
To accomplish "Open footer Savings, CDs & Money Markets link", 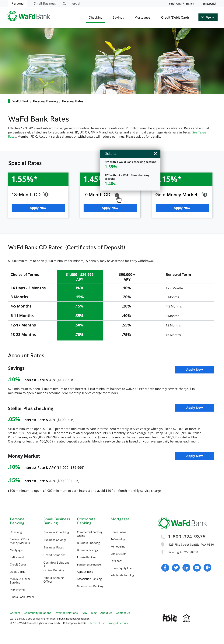I will coord(20,541).
